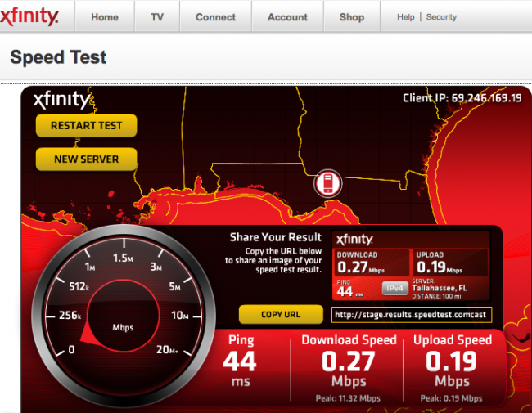The height and width of the screenshot is (413, 532).
Task: Click the DISTANCE: 100 mi text
Action: [436, 296]
